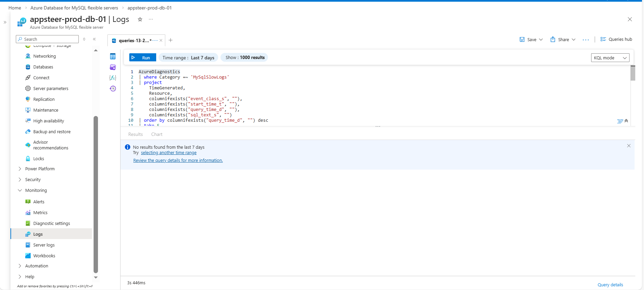Toggle the sidebar expand-collapse sort arrows
Image resolution: width=644 pixels, height=290 pixels.
[84, 39]
